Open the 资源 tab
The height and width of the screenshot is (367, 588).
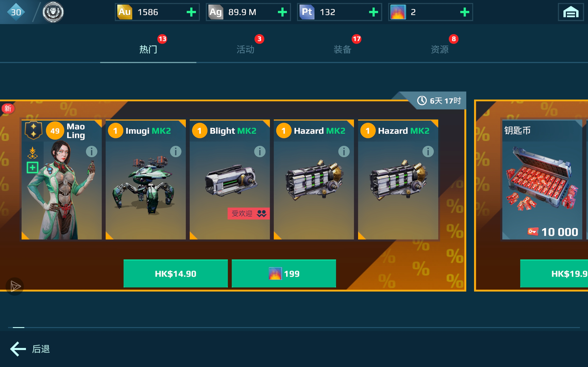440,49
